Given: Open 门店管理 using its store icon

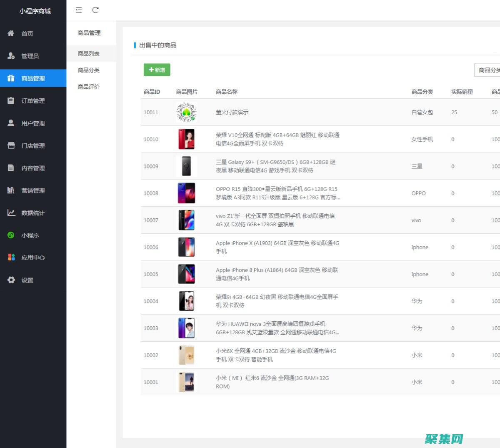Looking at the screenshot, I should click(11, 145).
